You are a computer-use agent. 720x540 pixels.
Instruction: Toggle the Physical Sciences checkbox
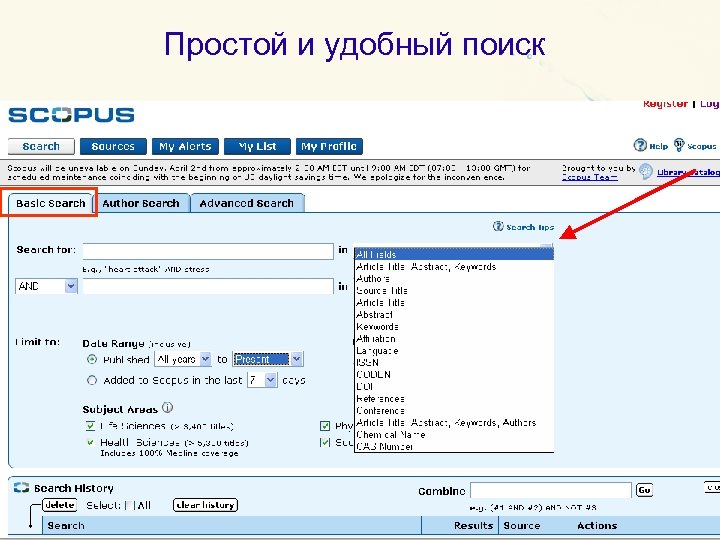(x=325, y=426)
